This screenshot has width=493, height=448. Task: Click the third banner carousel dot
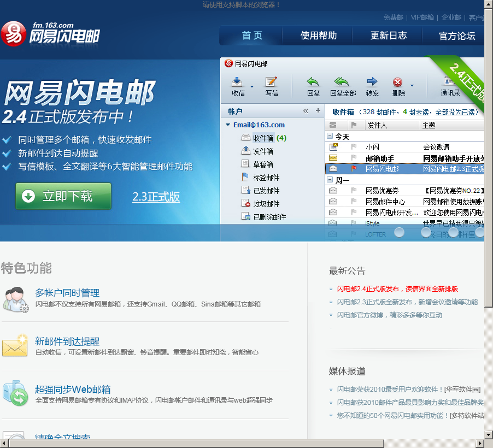453,232
